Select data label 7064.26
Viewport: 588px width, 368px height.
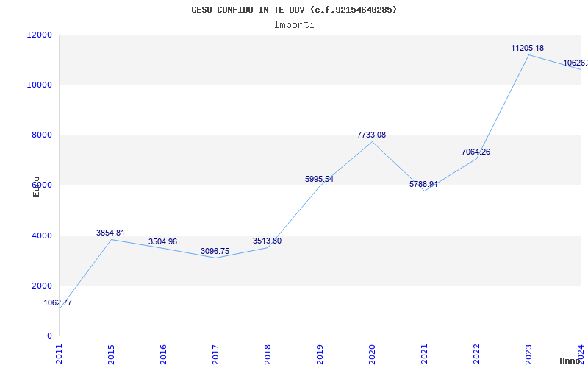tap(476, 152)
